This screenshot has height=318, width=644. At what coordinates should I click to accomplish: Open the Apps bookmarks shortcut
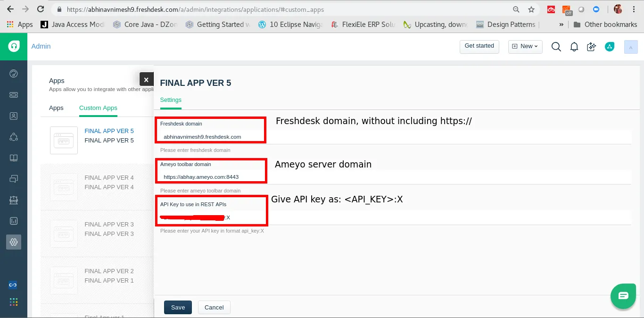pos(20,25)
